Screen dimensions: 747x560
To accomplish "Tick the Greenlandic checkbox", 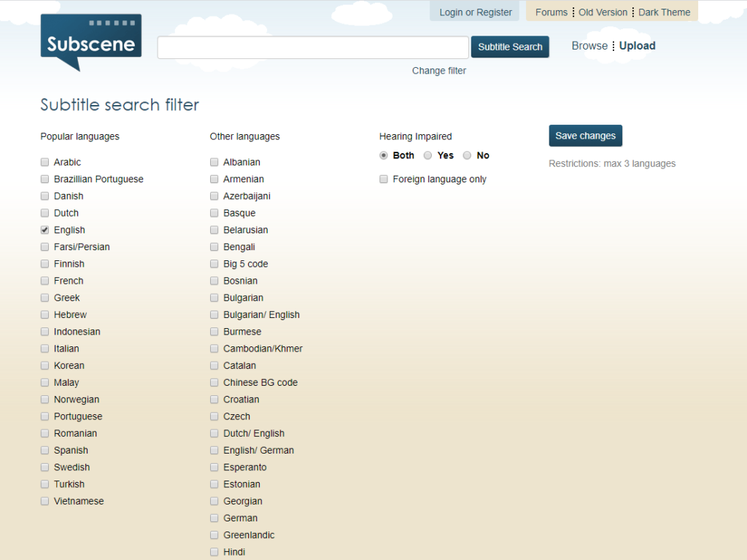I will click(x=214, y=535).
